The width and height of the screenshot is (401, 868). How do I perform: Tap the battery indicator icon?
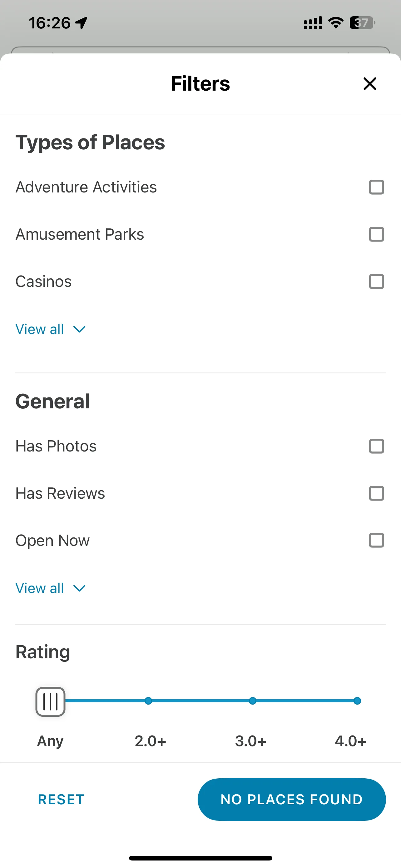pos(362,22)
